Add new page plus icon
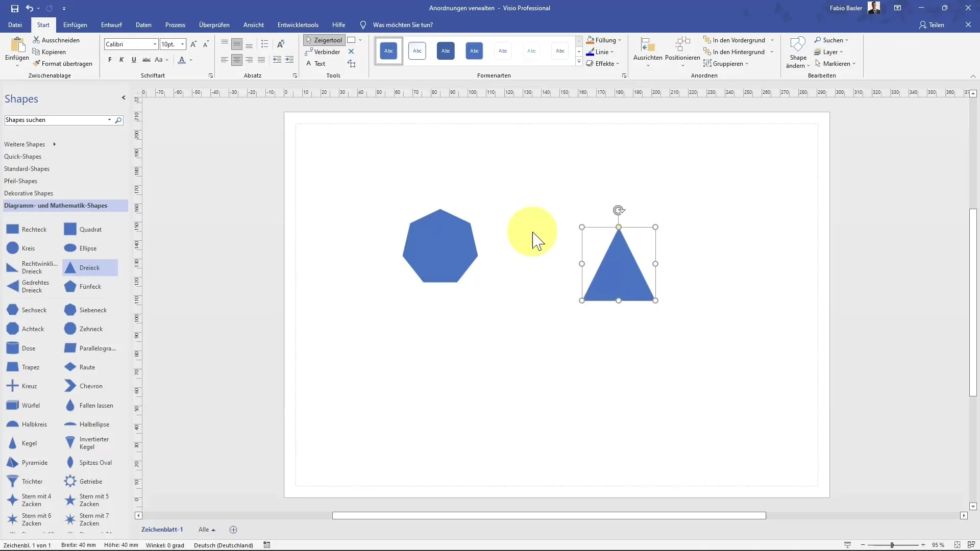The image size is (980, 551). coord(233,530)
